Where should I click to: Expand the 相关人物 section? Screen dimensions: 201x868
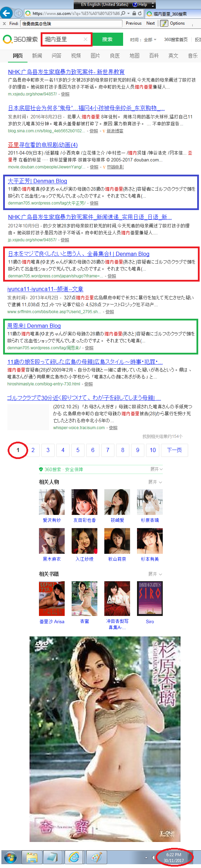point(155,482)
